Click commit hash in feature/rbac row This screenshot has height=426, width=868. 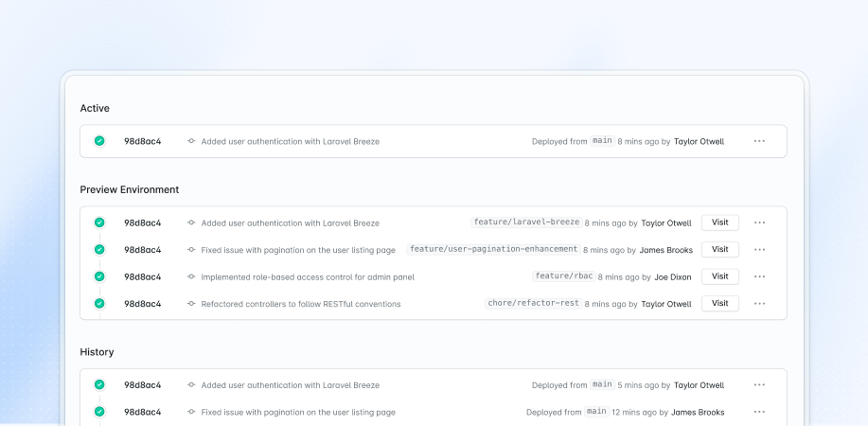tap(142, 276)
